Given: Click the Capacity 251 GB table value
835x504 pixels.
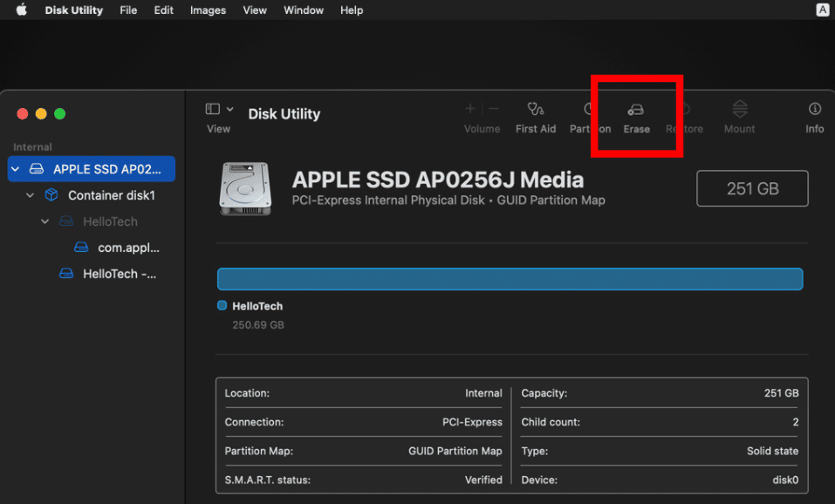Looking at the screenshot, I should coord(781,392).
